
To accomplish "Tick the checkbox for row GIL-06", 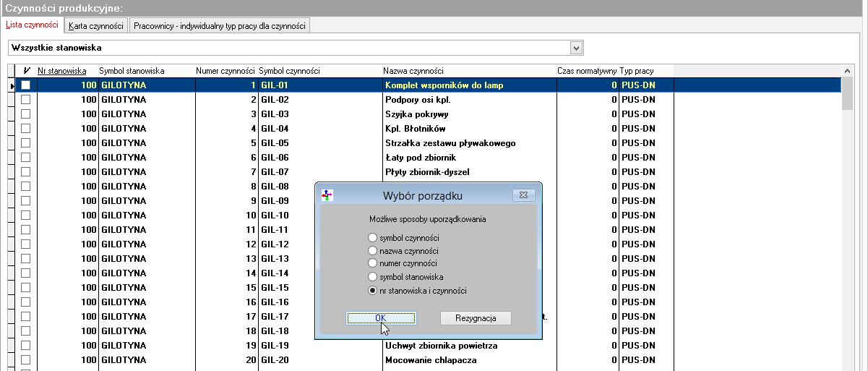I will (26, 157).
